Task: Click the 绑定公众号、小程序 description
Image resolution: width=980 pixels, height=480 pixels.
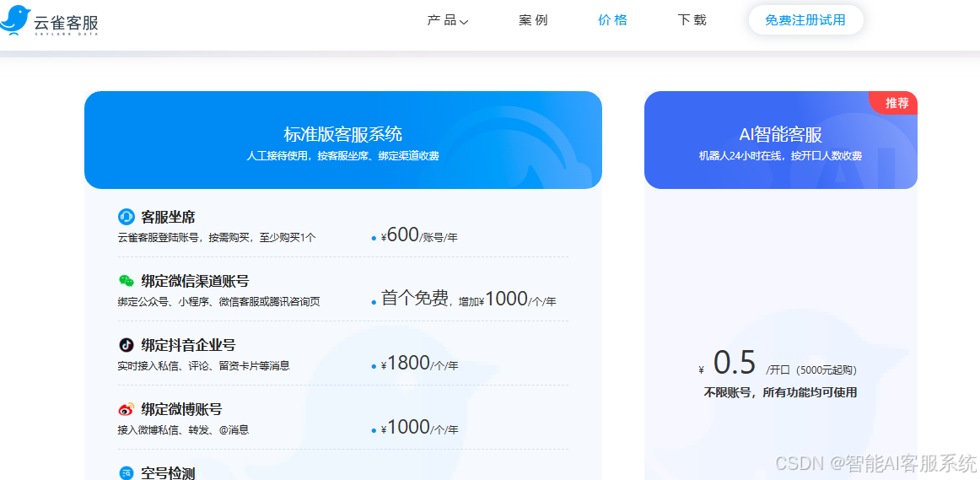Action: (218, 301)
